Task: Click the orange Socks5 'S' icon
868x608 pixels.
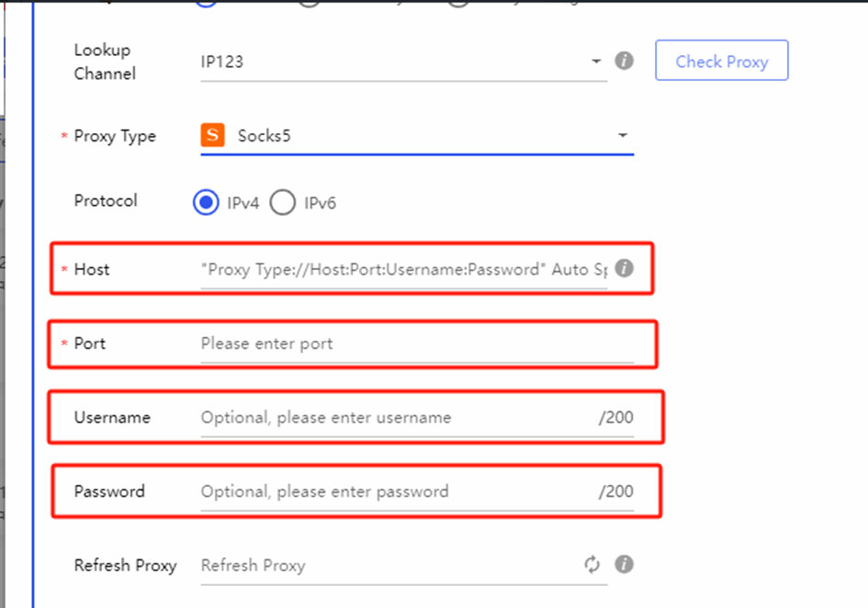Action: pyautogui.click(x=212, y=136)
